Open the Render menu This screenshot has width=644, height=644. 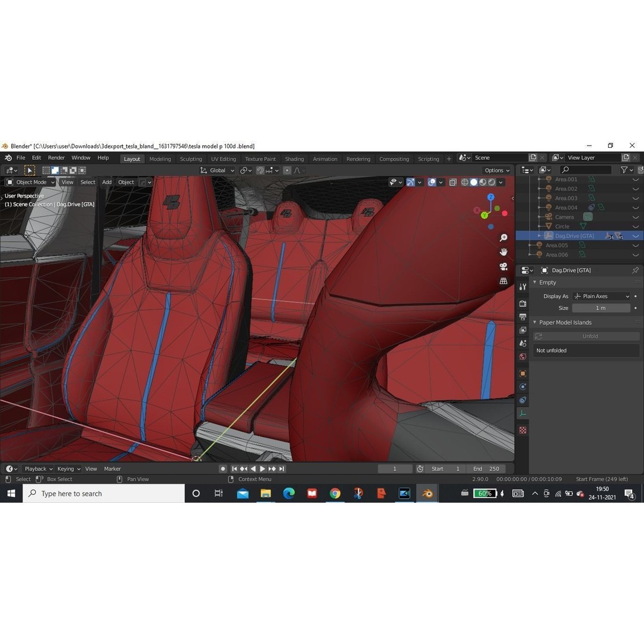[x=56, y=157]
